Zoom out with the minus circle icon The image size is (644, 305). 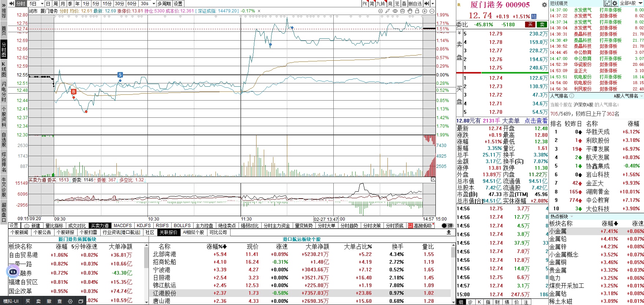point(432,11)
